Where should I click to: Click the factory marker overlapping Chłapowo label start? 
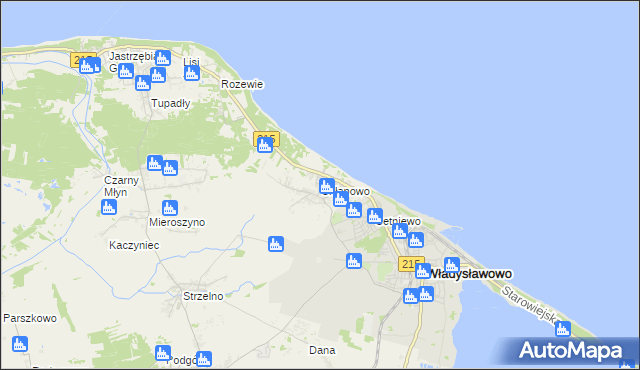(327, 186)
